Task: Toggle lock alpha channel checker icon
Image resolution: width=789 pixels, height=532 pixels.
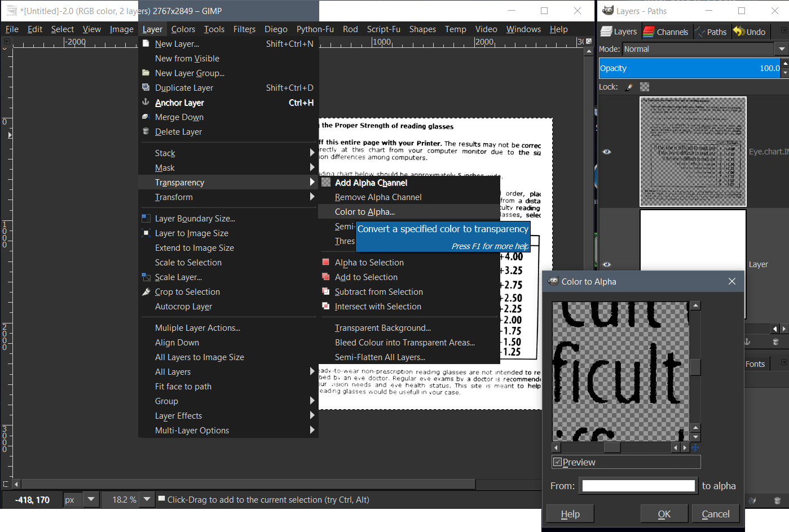Action: click(x=645, y=87)
